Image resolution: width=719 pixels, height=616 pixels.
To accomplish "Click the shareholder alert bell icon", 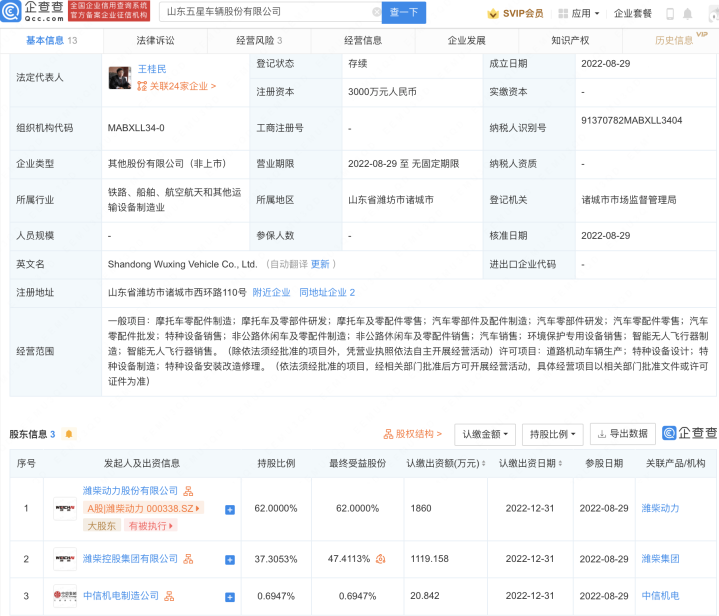I will tap(69, 434).
